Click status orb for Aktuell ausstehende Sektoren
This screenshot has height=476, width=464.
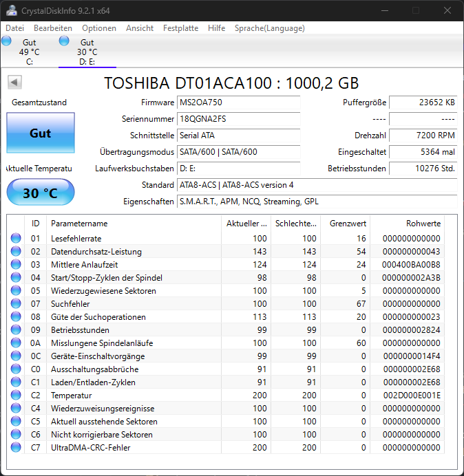(16, 421)
